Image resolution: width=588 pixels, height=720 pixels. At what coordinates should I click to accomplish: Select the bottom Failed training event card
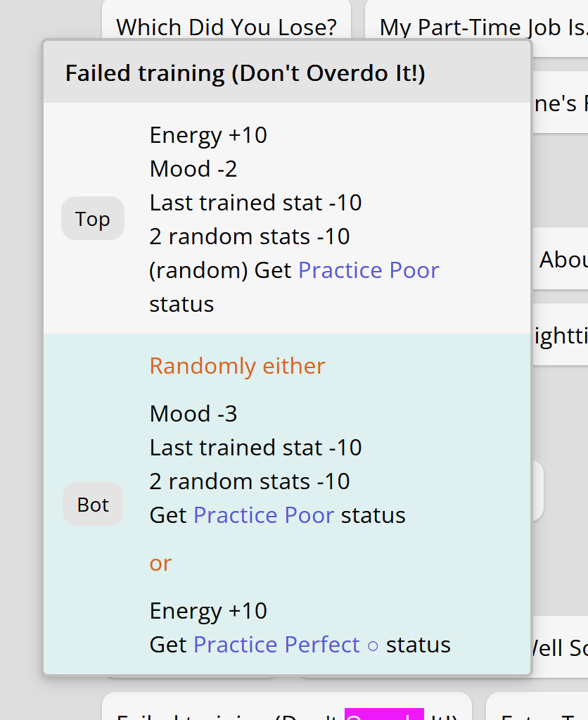pyautogui.click(x=287, y=706)
